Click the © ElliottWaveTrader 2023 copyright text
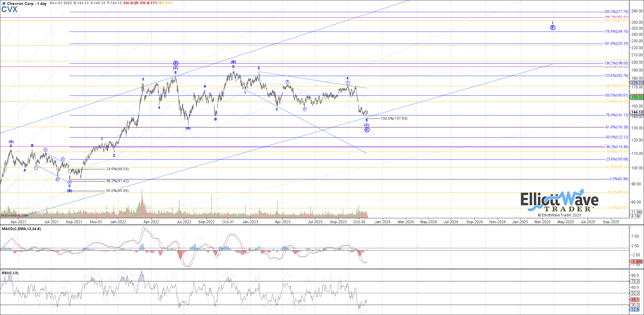 coord(559,215)
